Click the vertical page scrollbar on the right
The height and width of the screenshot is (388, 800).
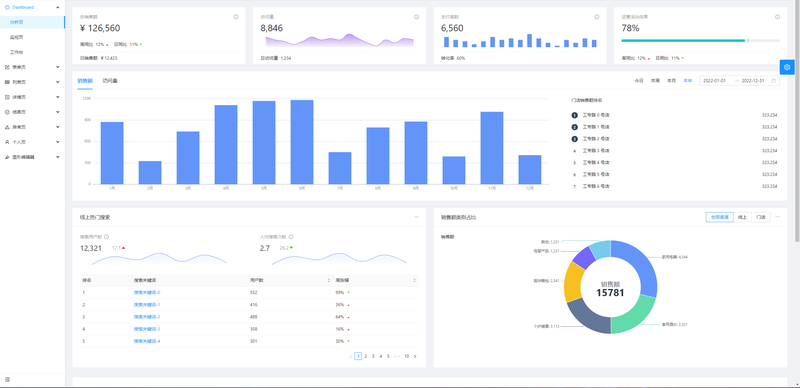pos(797,120)
